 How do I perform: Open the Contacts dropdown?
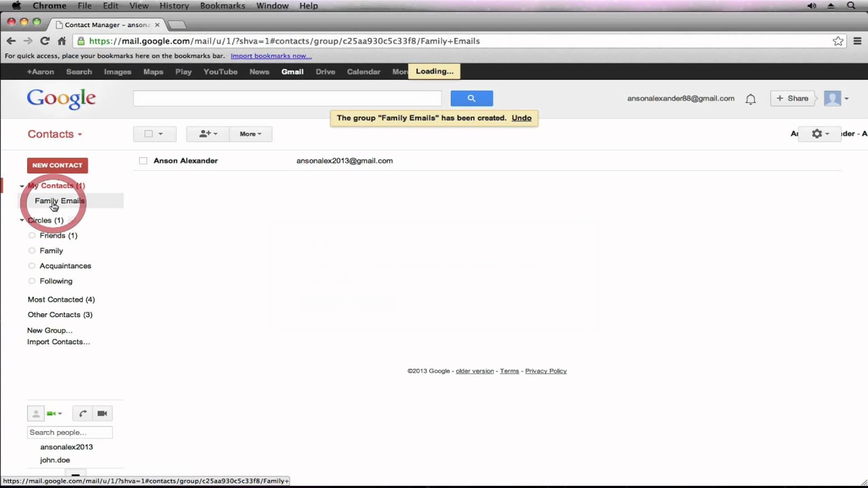coord(55,134)
